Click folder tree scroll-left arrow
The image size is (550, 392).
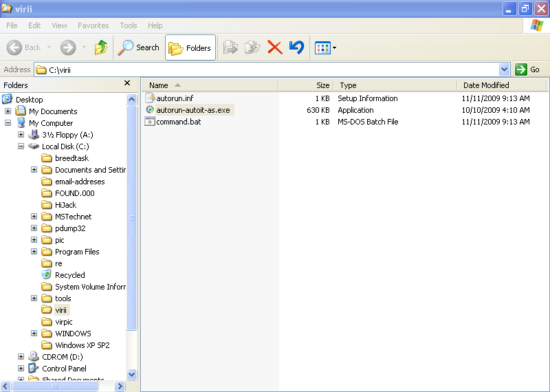tap(5, 386)
